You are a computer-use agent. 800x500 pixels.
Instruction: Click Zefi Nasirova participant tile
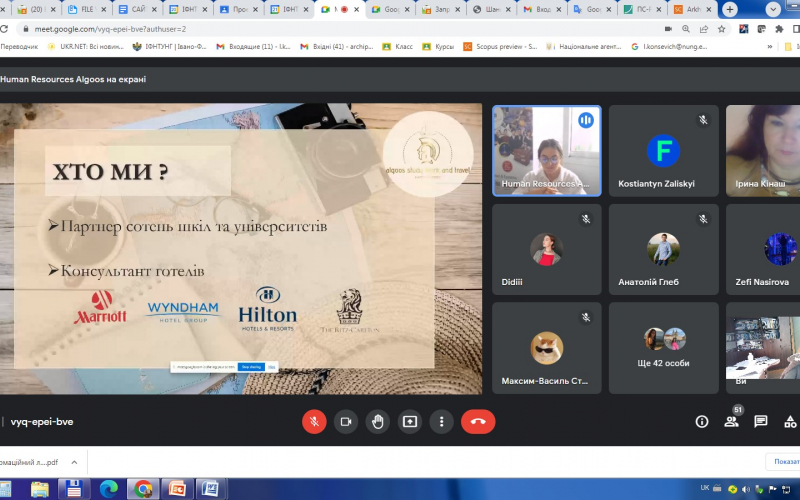pyautogui.click(x=763, y=249)
